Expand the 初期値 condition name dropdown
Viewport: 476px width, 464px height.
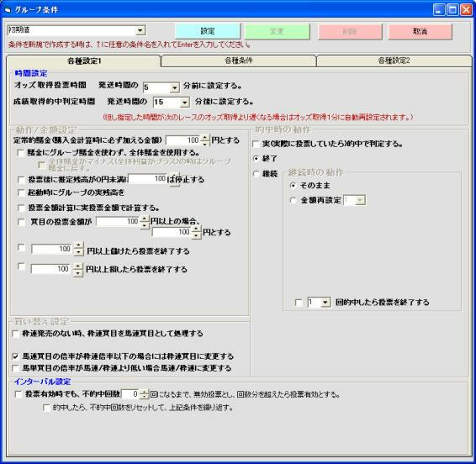point(140,30)
